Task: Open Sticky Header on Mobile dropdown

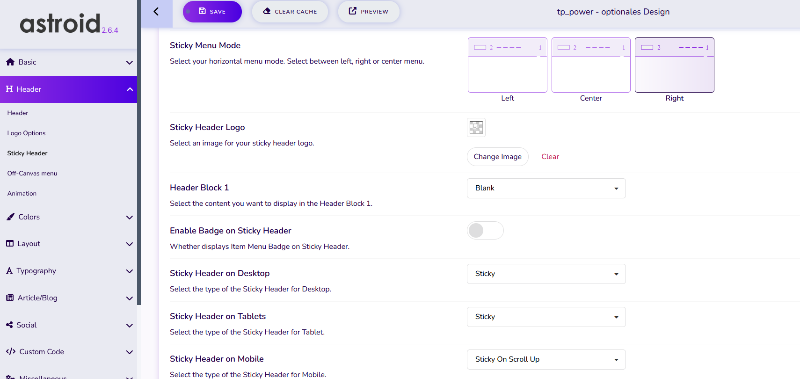Action: click(546, 360)
